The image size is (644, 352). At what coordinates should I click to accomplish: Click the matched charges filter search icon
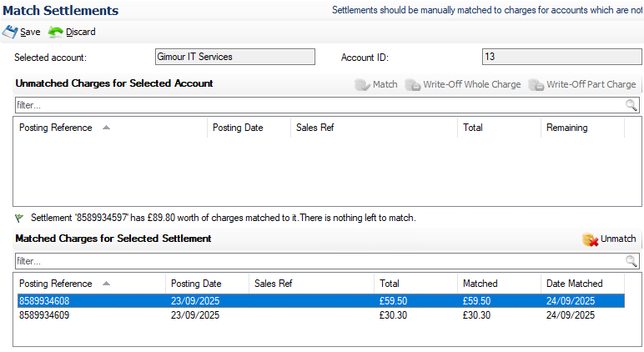[631, 261]
